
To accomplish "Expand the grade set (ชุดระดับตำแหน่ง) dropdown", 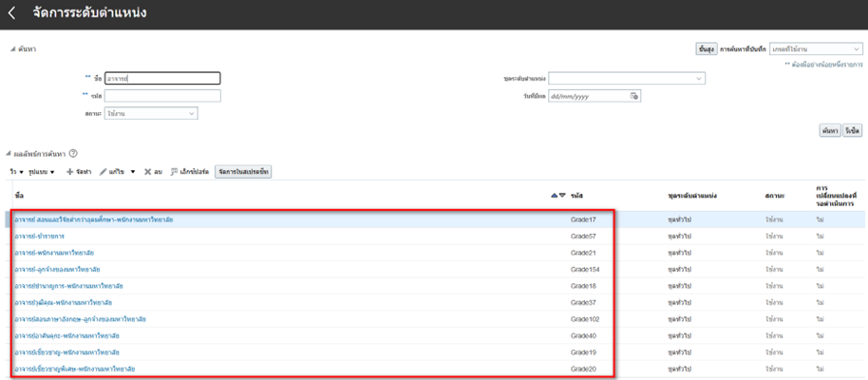I will pyautogui.click(x=626, y=78).
